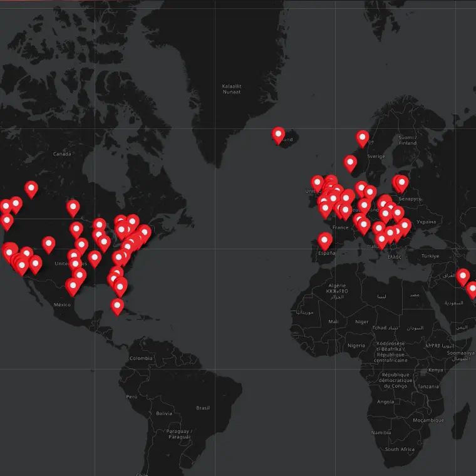Click the Brasil country label
476x476 pixels.
(203, 408)
